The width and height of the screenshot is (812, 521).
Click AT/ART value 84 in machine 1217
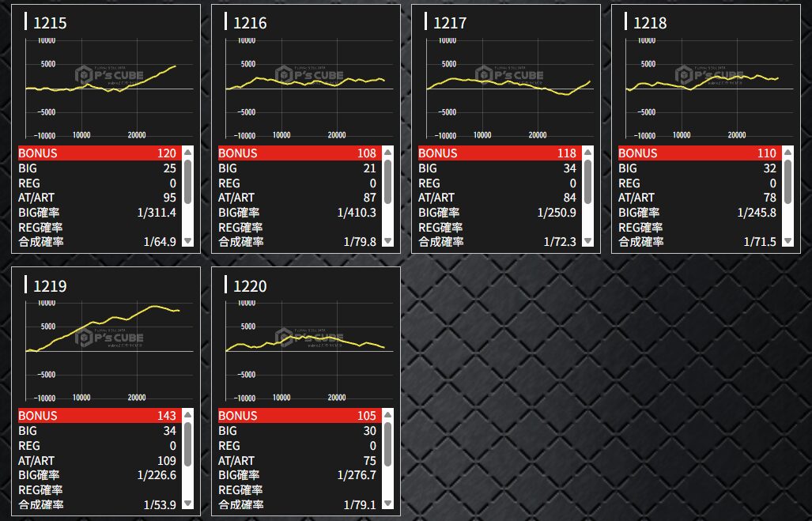(x=569, y=198)
